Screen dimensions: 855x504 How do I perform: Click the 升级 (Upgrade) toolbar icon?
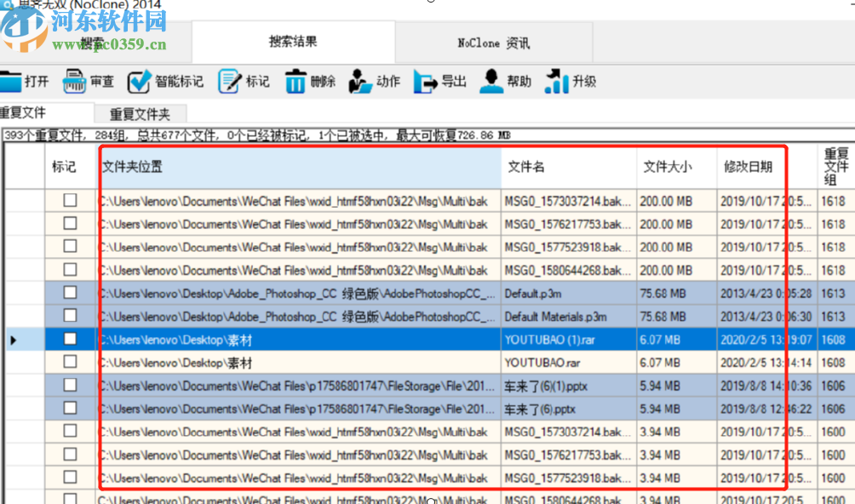pyautogui.click(x=556, y=82)
